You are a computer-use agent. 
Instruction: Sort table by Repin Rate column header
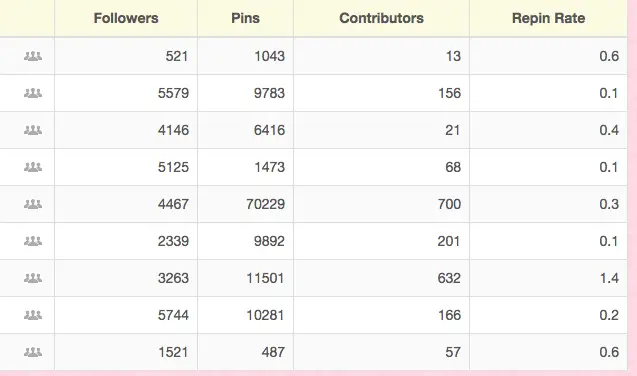(x=548, y=18)
